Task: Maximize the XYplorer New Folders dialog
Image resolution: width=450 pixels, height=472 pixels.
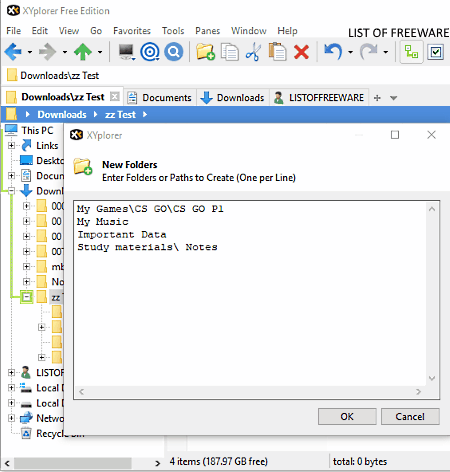Action: tap(395, 135)
